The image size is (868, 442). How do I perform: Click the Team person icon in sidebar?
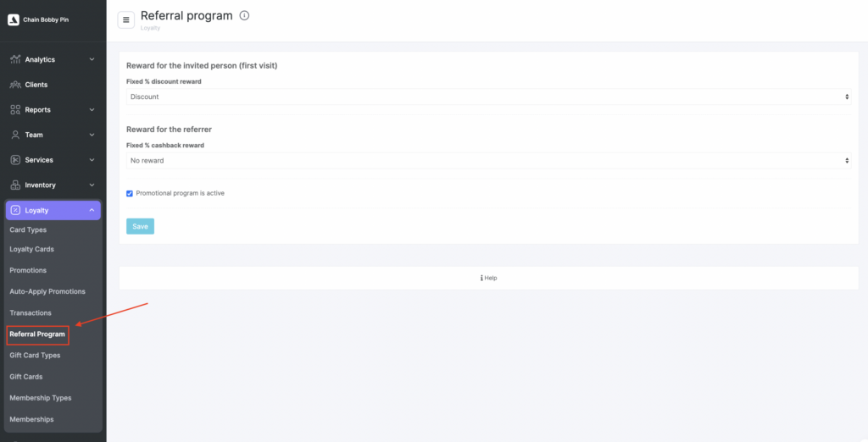pos(15,135)
